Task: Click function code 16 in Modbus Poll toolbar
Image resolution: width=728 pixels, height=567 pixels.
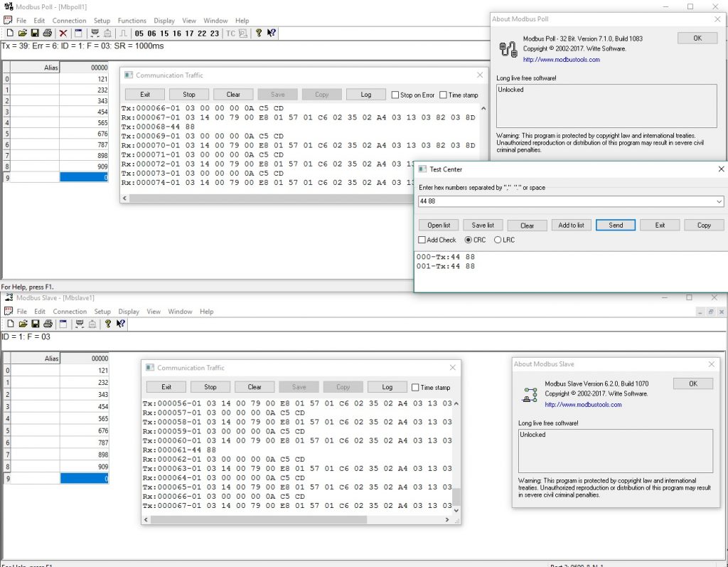Action: coord(177,33)
